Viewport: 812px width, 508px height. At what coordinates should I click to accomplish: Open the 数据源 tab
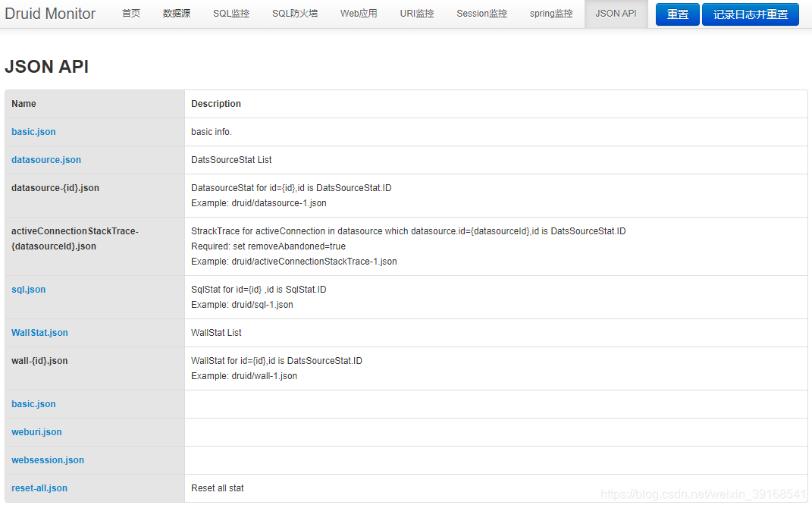177,14
